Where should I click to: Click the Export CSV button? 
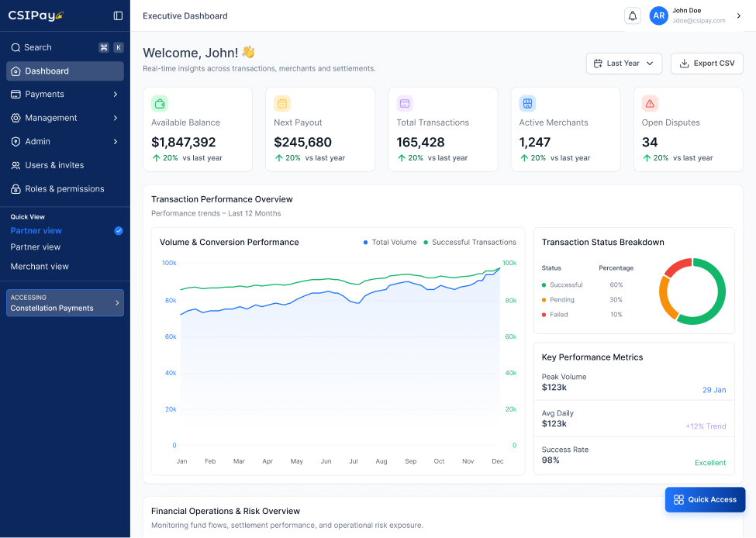click(706, 64)
